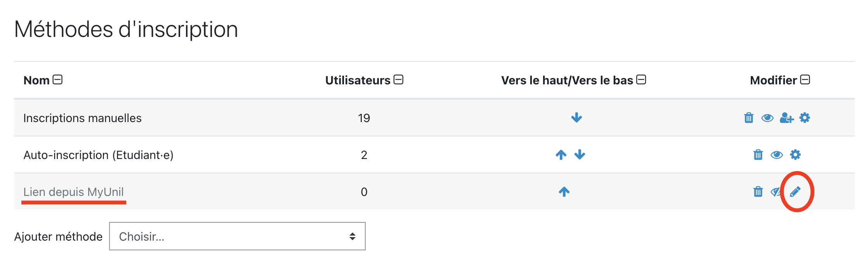868x276 pixels.
Task: Enable the Lien depuis MyUnil method
Action: [x=776, y=192]
